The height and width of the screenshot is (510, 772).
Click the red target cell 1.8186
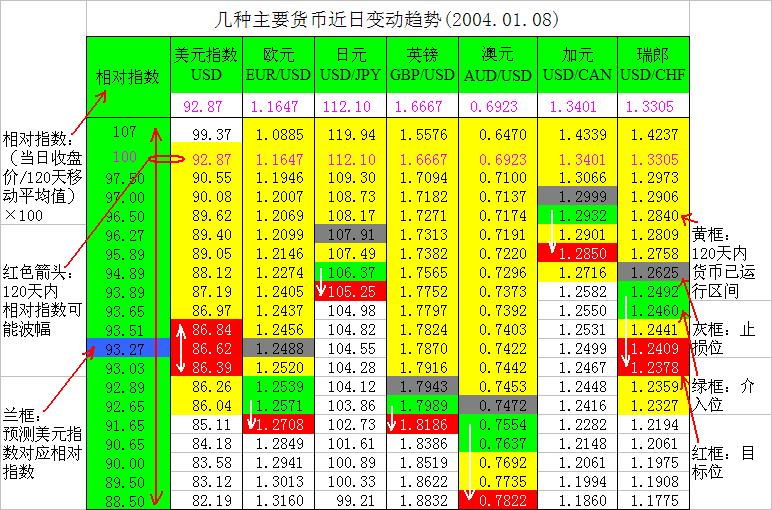click(x=422, y=424)
